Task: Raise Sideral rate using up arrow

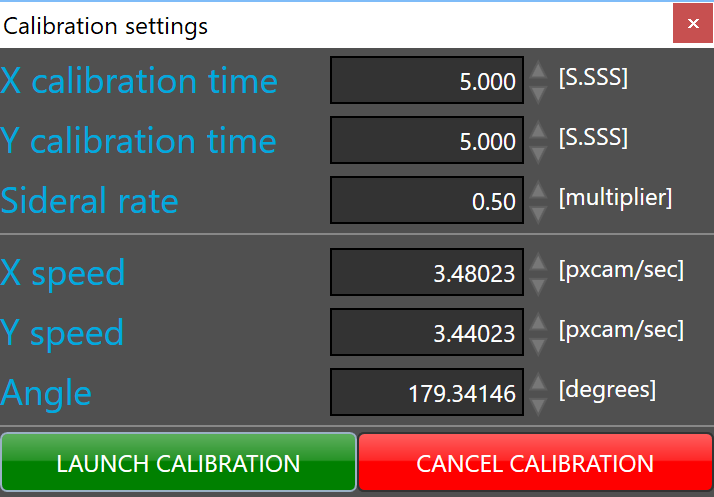Action: [538, 190]
